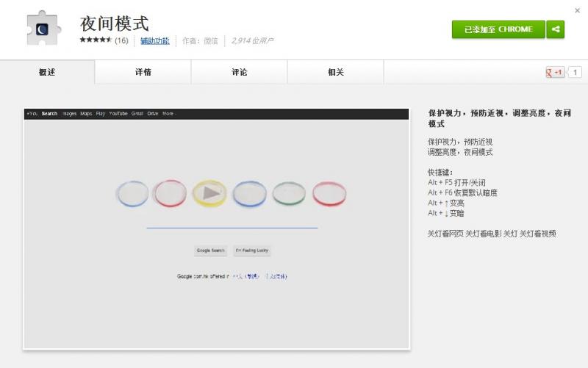Open the 相关 related tab
Image resolution: width=588 pixels, height=368 pixels.
tap(335, 72)
